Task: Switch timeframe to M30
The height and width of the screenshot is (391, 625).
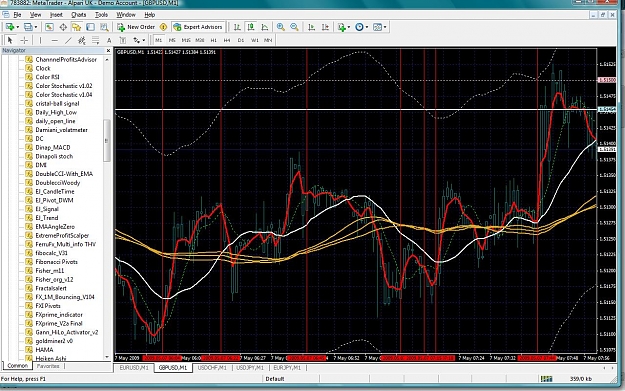Action: pyautogui.click(x=200, y=40)
